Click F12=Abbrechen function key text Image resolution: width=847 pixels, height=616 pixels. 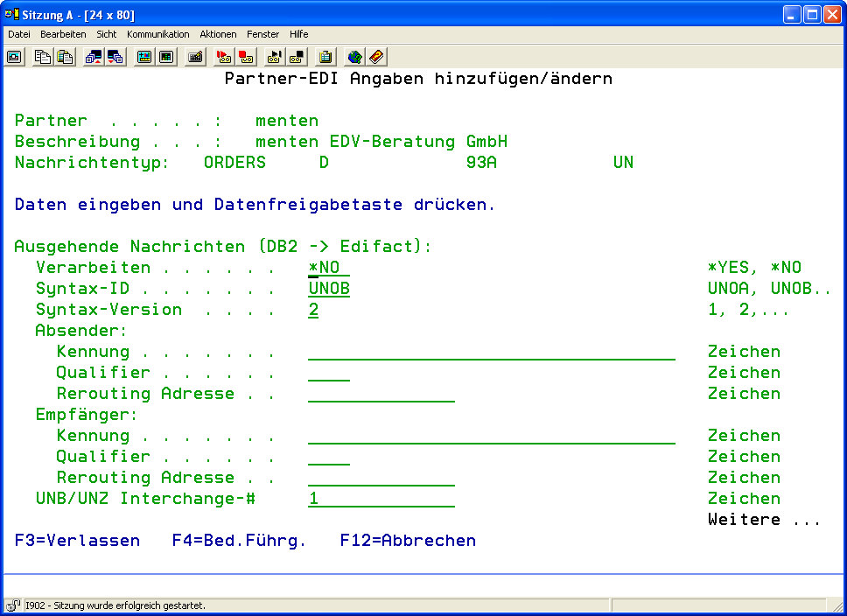click(x=408, y=541)
